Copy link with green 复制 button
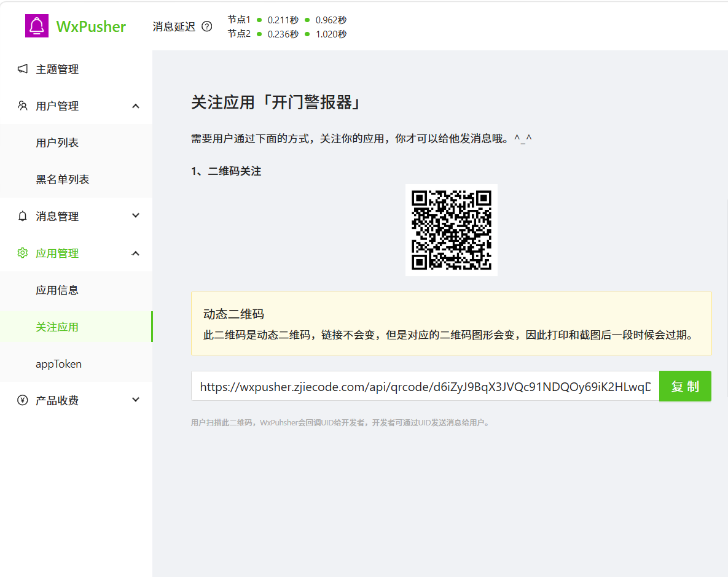The width and height of the screenshot is (728, 577). pyautogui.click(x=685, y=386)
